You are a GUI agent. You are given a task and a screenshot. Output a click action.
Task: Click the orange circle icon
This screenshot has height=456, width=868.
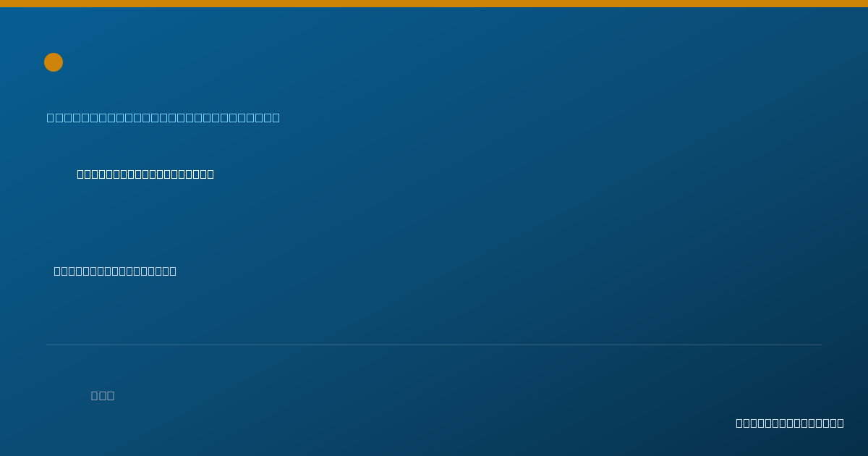pyautogui.click(x=54, y=62)
